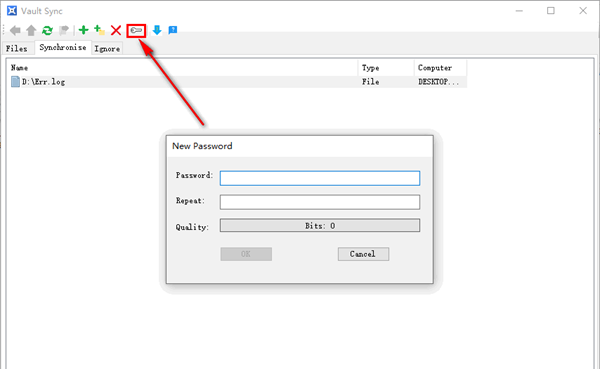Click the up arrow toolbar icon
The height and width of the screenshot is (369, 600).
pyautogui.click(x=31, y=30)
